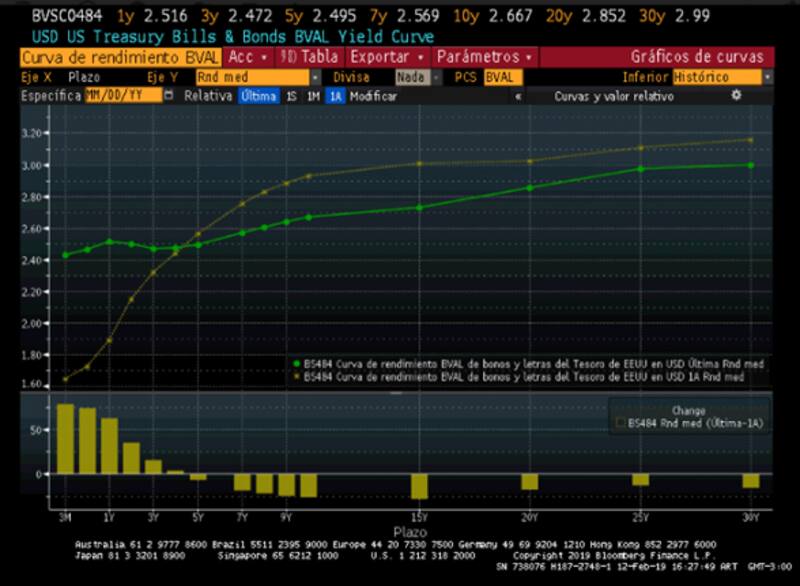Click the Gráficos de curvas button
The image size is (800, 586).
696,57
